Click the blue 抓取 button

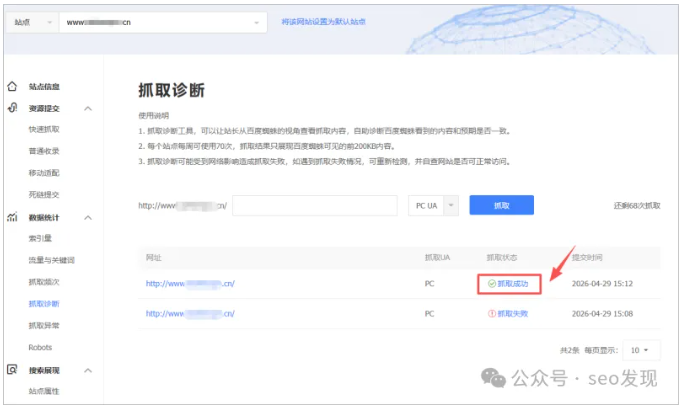[501, 205]
